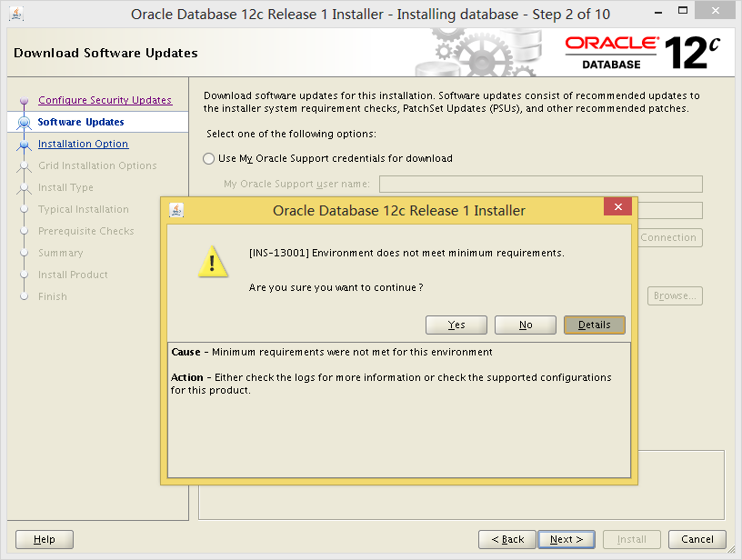Click the Java icon in the main window title bar
742x560 pixels.
click(16, 14)
